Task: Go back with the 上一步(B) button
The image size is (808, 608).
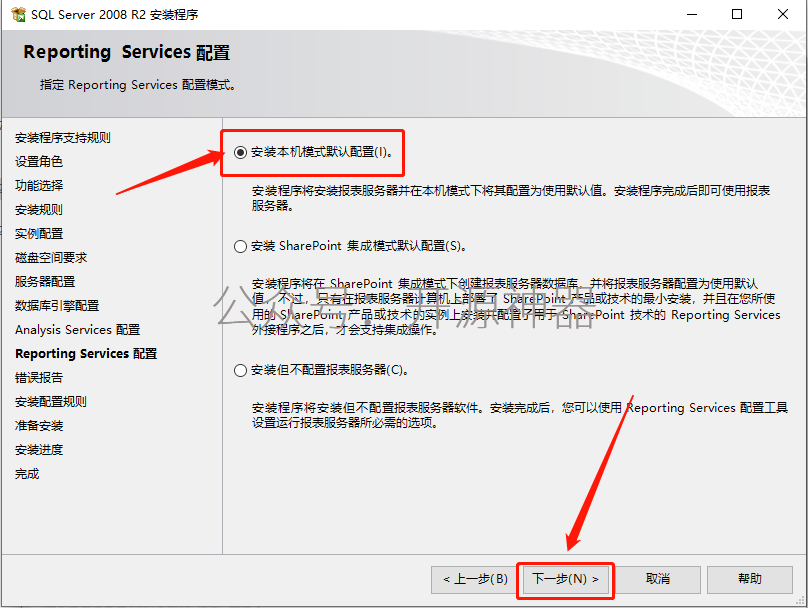Action: 475,580
